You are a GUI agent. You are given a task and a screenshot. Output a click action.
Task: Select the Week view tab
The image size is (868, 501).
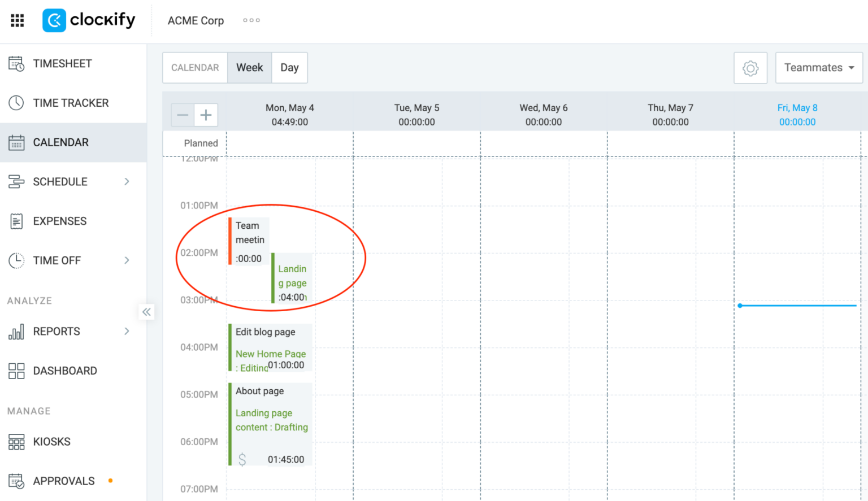click(x=250, y=68)
